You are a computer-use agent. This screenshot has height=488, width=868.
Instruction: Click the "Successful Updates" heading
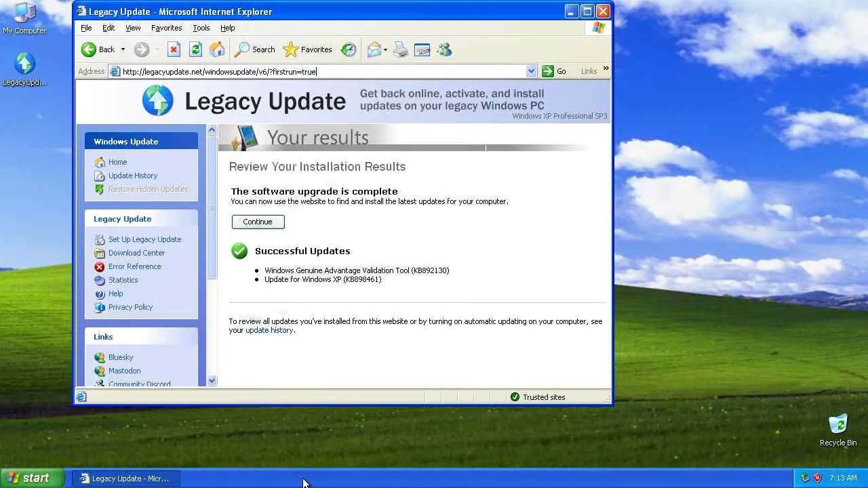click(x=302, y=251)
